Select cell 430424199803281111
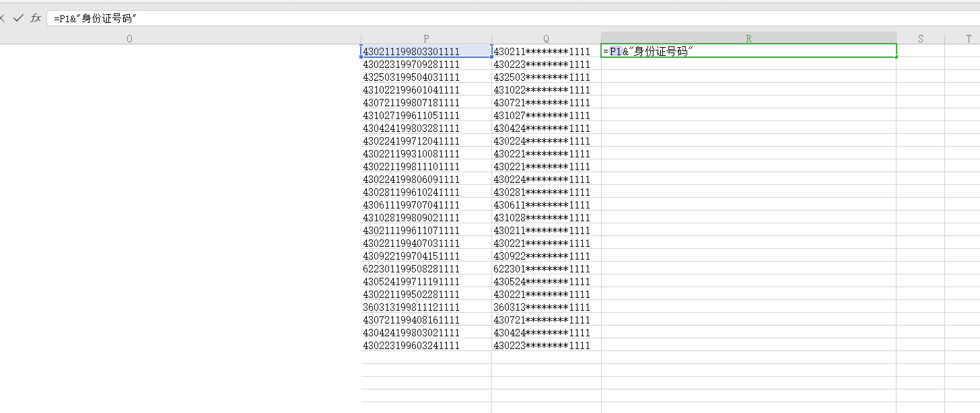The height and width of the screenshot is (413, 980). tap(426, 128)
